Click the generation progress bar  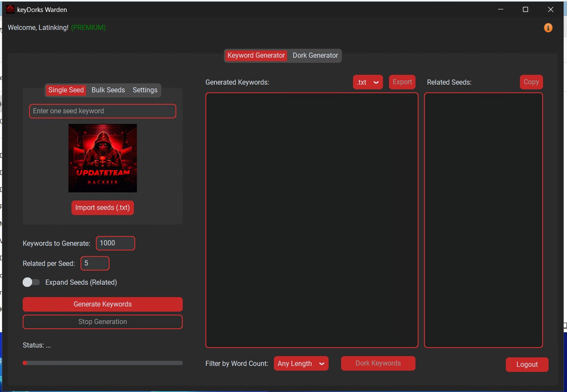point(103,363)
